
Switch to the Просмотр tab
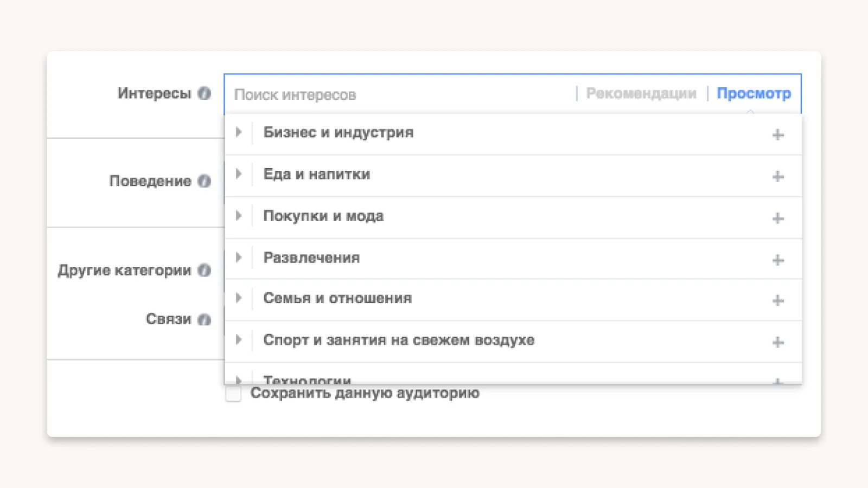[754, 94]
